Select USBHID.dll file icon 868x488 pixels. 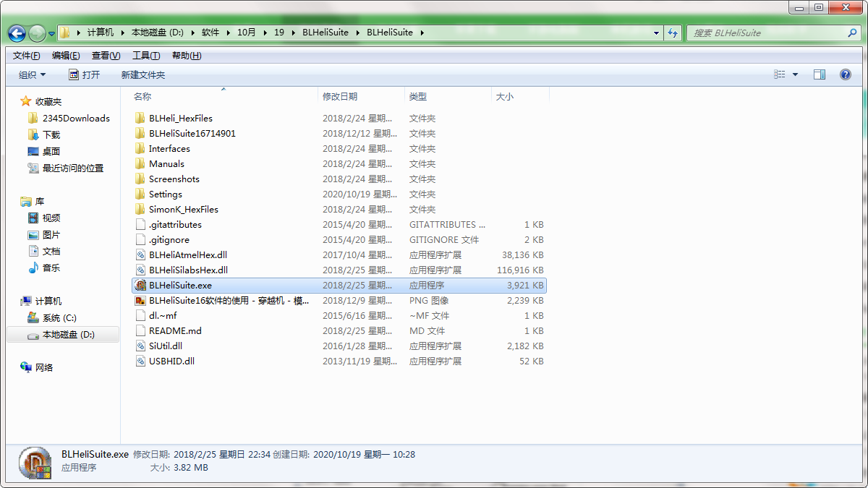(141, 361)
